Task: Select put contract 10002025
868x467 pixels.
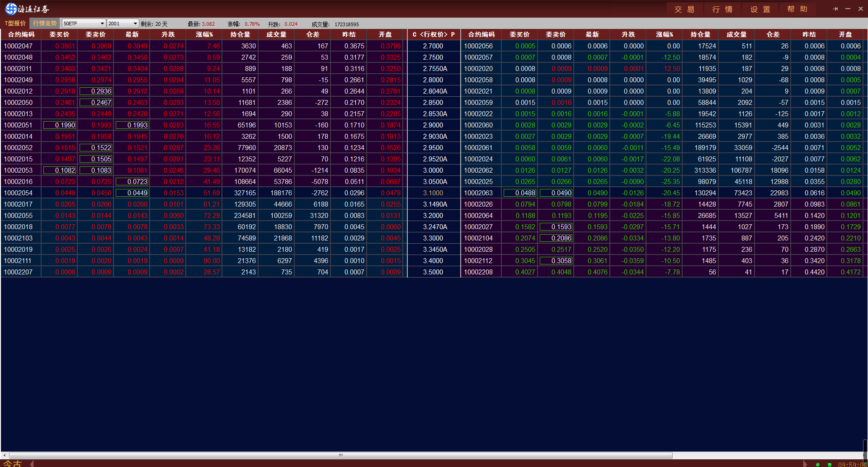Action: [478, 182]
